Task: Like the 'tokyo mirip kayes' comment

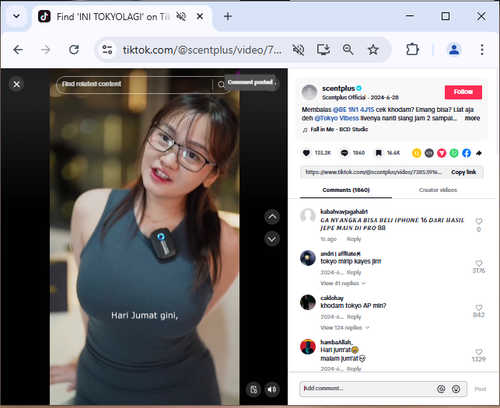Action: pyautogui.click(x=479, y=263)
